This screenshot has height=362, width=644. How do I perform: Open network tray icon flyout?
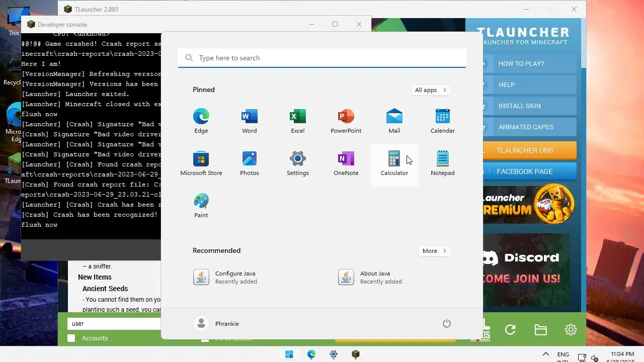[x=582, y=358]
